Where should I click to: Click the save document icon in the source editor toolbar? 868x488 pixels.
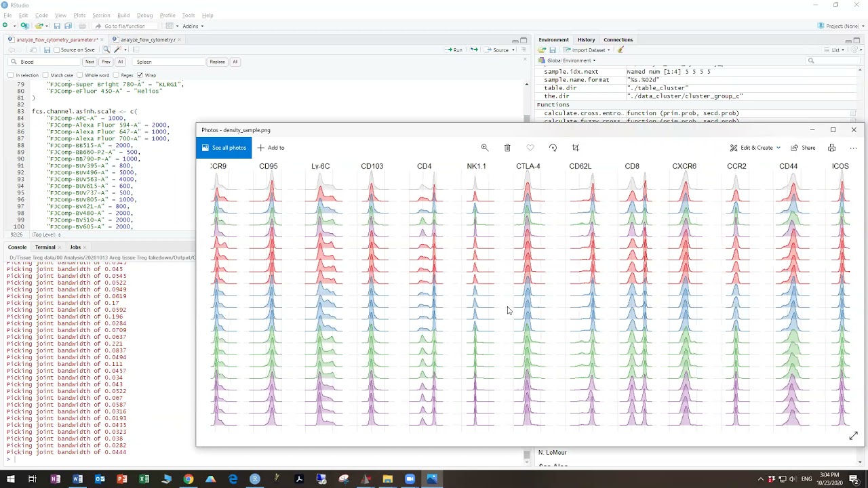(47, 49)
